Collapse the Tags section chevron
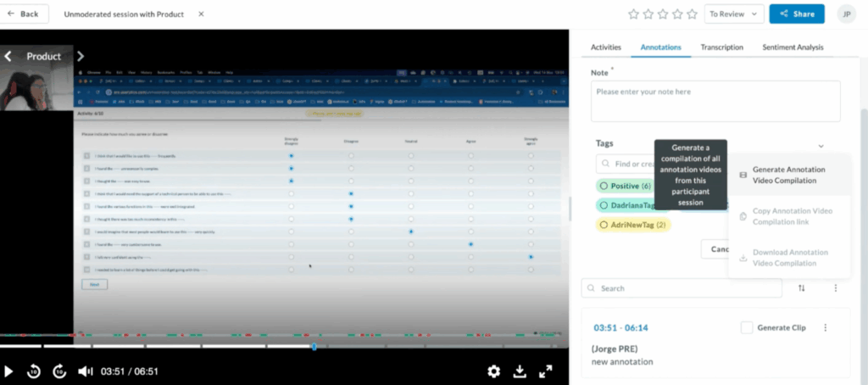The image size is (868, 385). pyautogui.click(x=821, y=146)
